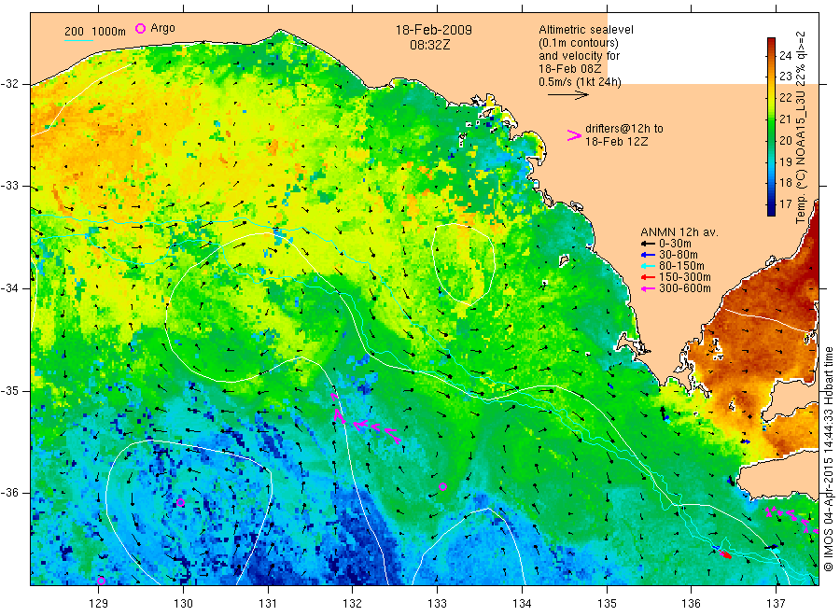
Task: Click the 80-150m depth label
Action: coord(681,266)
